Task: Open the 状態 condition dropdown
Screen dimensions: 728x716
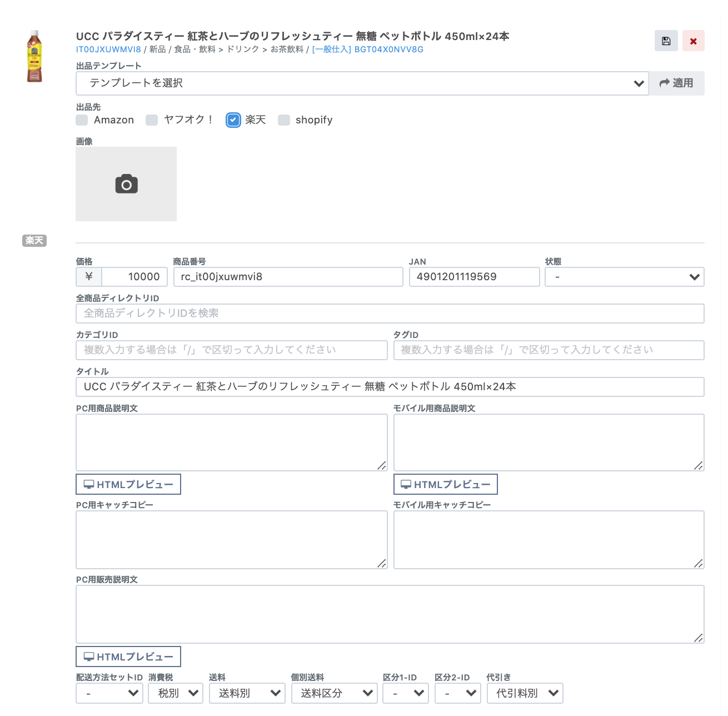Action: tap(624, 277)
